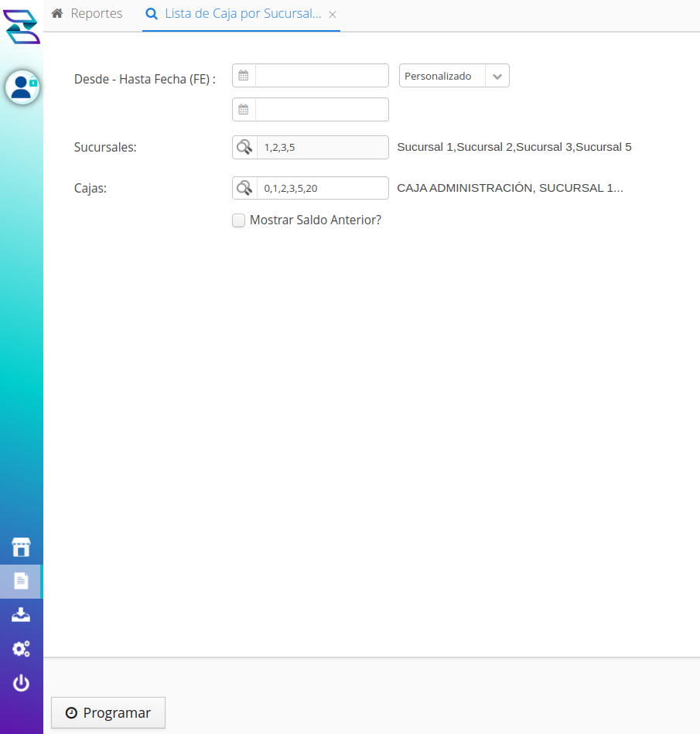The height and width of the screenshot is (734, 700).
Task: Click the Cajas field with 0,1,2,3,5,20
Action: pos(323,188)
